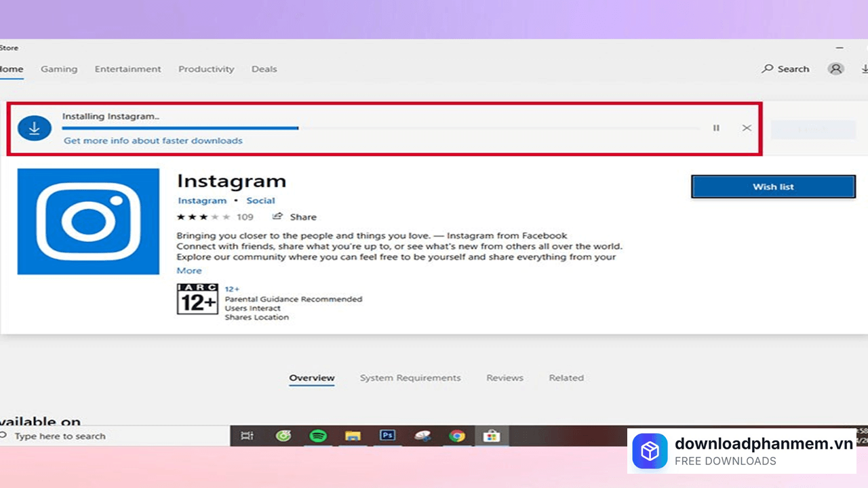The width and height of the screenshot is (868, 488).
Task: Open the Store account profile icon
Action: [x=835, y=68]
